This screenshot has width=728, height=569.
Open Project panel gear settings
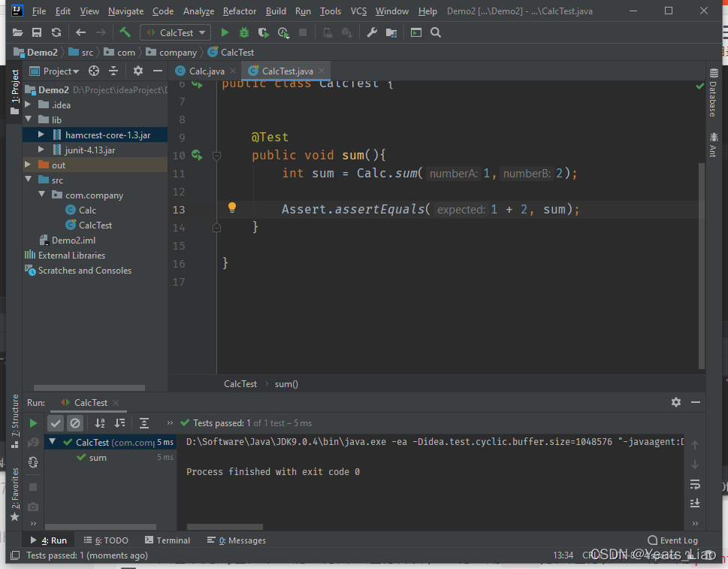pyautogui.click(x=138, y=71)
